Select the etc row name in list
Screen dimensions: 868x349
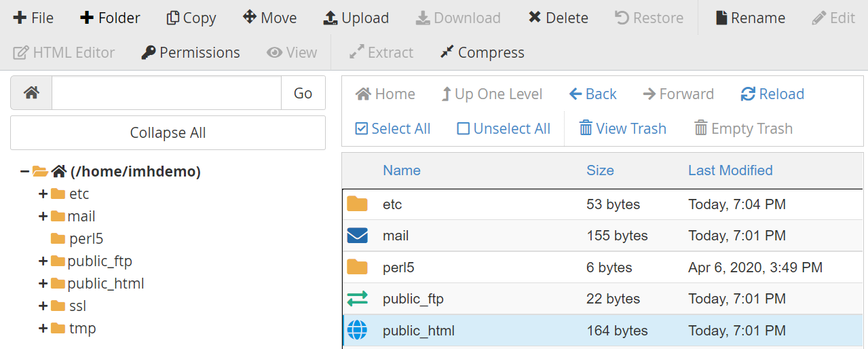tap(392, 204)
